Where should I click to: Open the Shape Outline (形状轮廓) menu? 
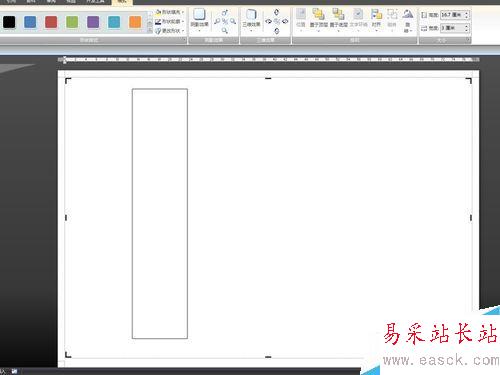pyautogui.click(x=169, y=21)
